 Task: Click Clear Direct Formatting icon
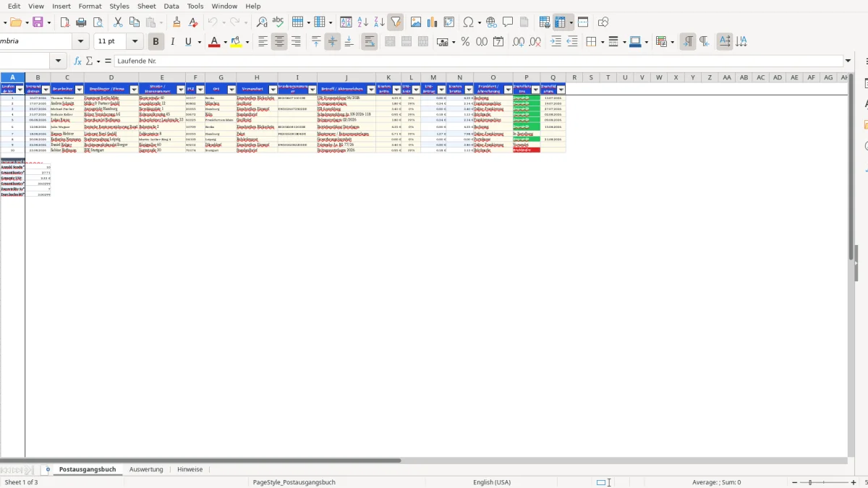193,22
